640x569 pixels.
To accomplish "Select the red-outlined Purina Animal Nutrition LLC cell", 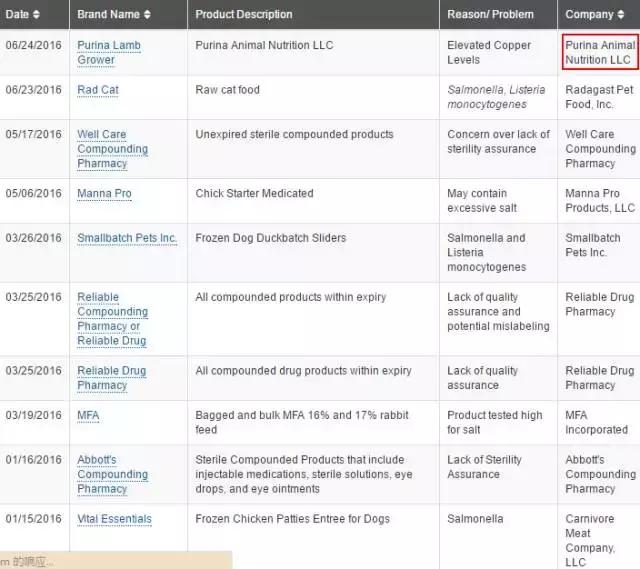I will click(x=599, y=52).
